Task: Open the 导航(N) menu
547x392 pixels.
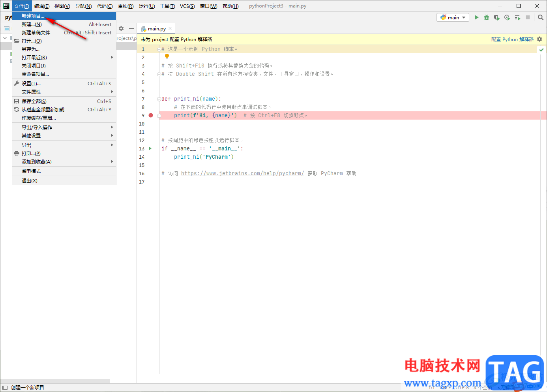Action: pos(83,6)
